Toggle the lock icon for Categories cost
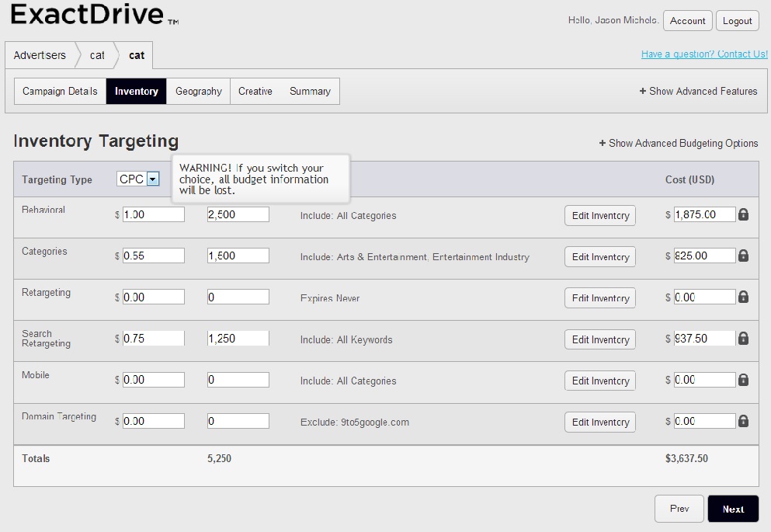Viewport: 771px width, 532px height. [x=743, y=256]
